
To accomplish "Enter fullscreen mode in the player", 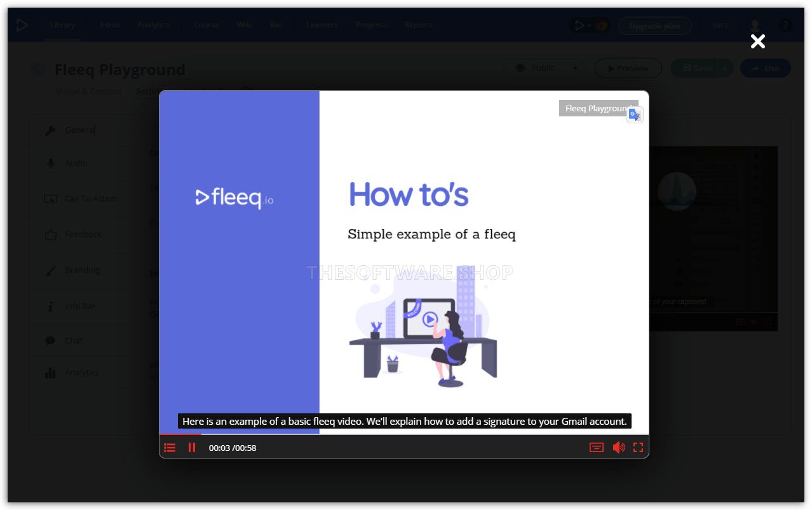I will [638, 448].
